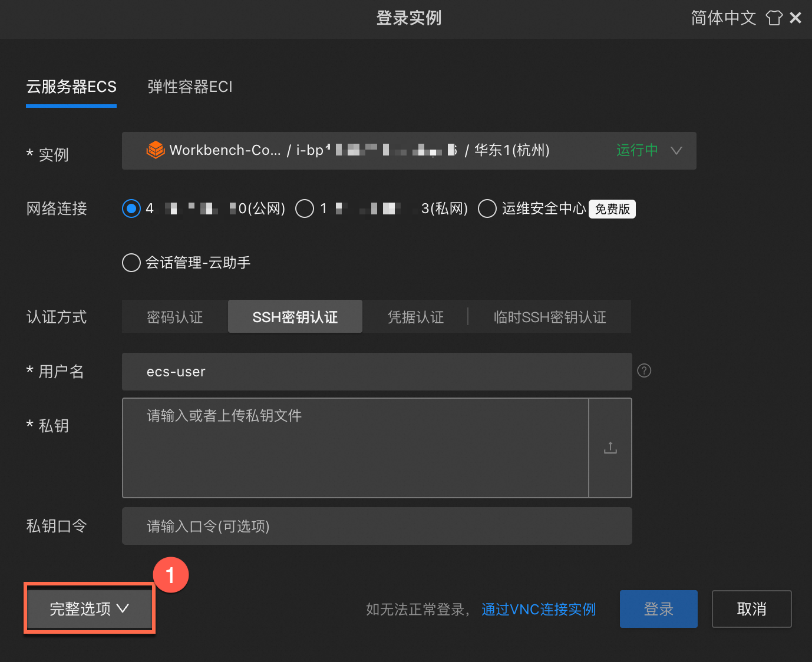Image resolution: width=812 pixels, height=662 pixels.
Task: Choose SSH密钥认证 authentication method
Action: click(x=295, y=317)
